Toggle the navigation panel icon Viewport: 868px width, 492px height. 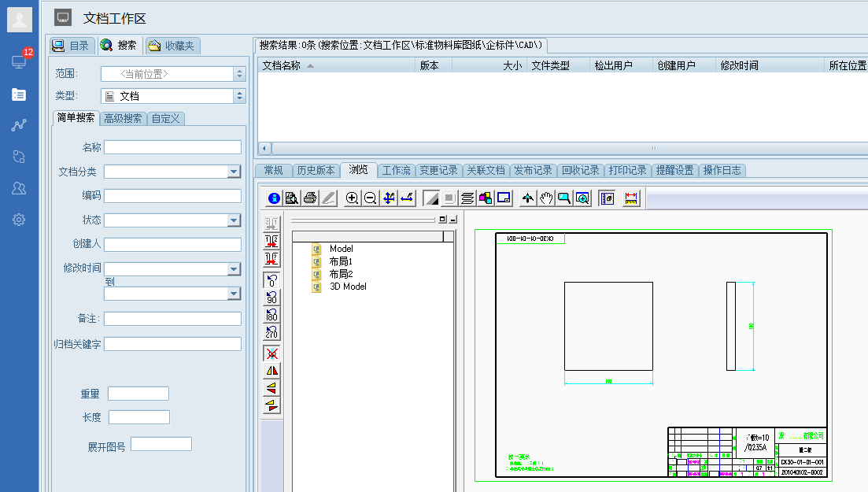(608, 198)
